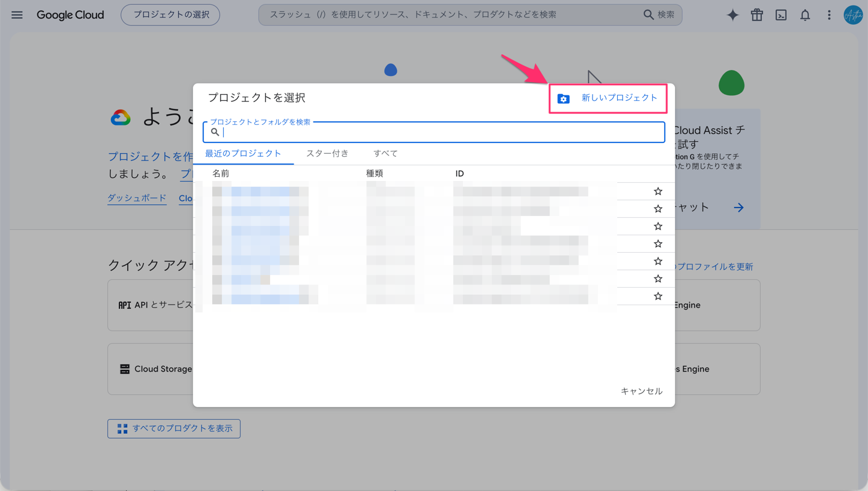Star the seventh project row
This screenshot has height=491, width=868.
tap(658, 296)
